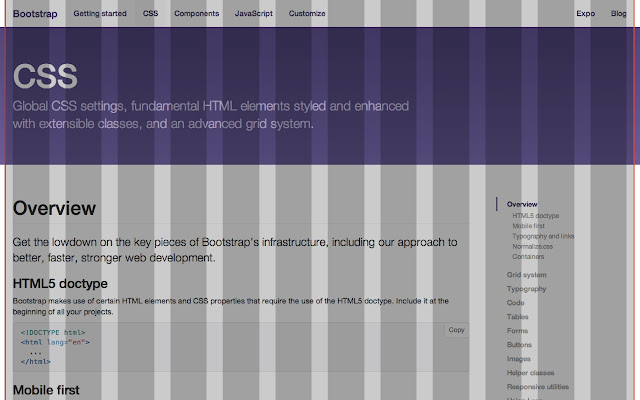The image size is (640, 400).
Task: Open the Code sidebar section
Action: click(x=516, y=302)
